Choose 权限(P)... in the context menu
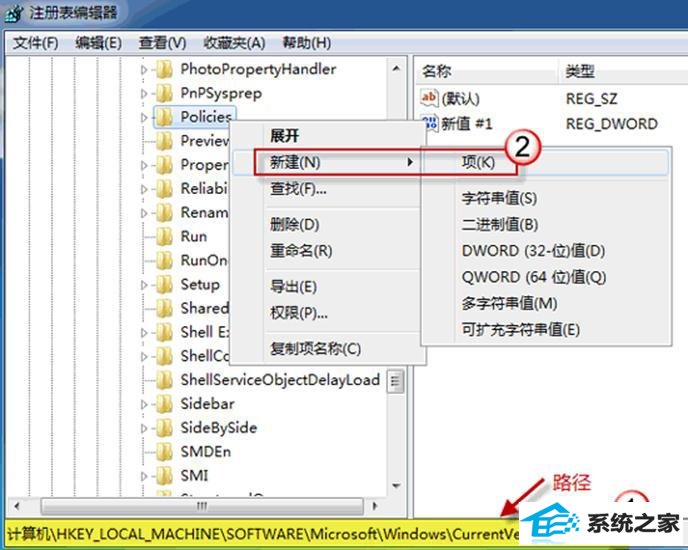 [299, 313]
